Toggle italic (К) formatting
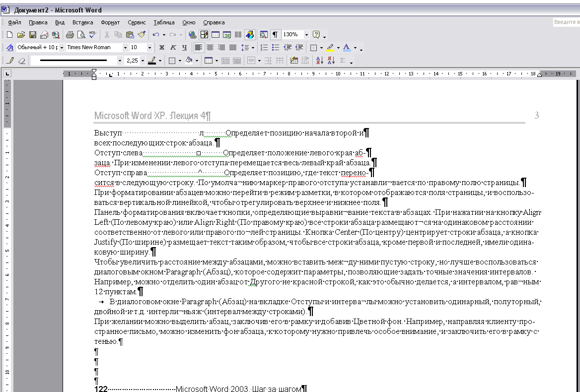Screen dimensions: 580x392 [x=173, y=47]
